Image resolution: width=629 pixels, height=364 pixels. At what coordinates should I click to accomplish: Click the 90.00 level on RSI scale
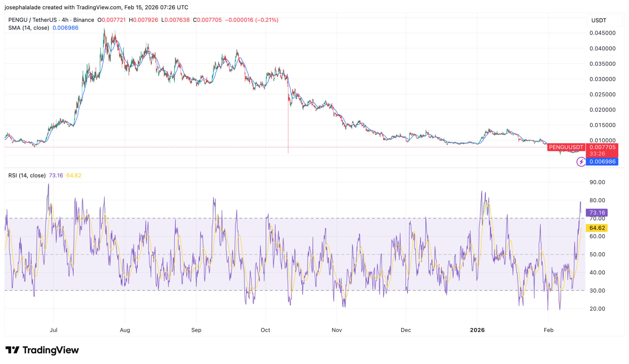[597, 182]
